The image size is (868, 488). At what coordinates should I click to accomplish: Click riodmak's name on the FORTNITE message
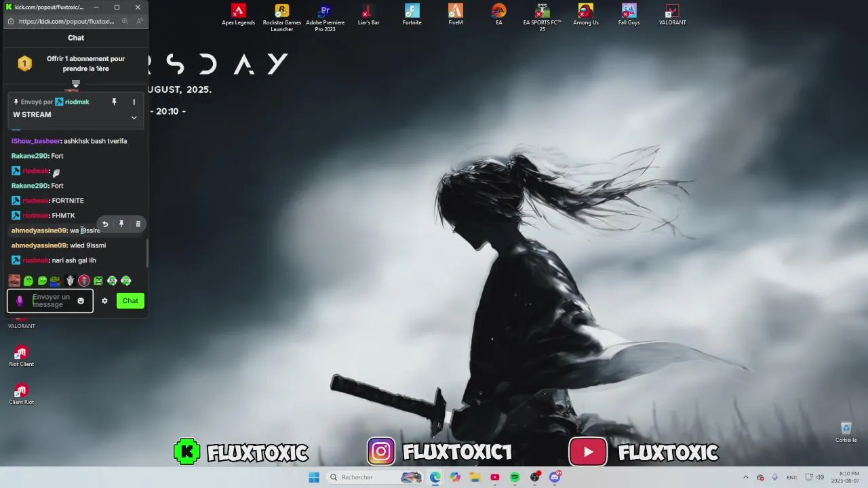[36, 201]
